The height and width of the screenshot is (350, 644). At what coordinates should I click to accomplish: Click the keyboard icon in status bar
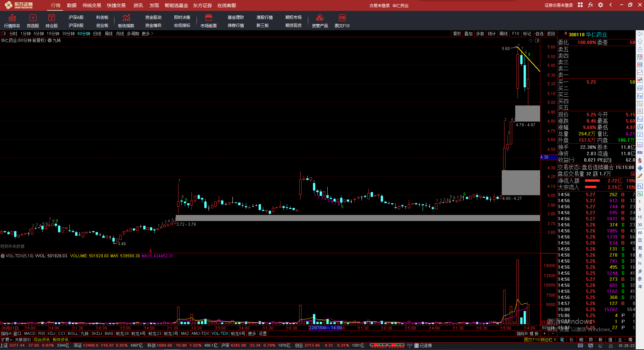click(581, 346)
